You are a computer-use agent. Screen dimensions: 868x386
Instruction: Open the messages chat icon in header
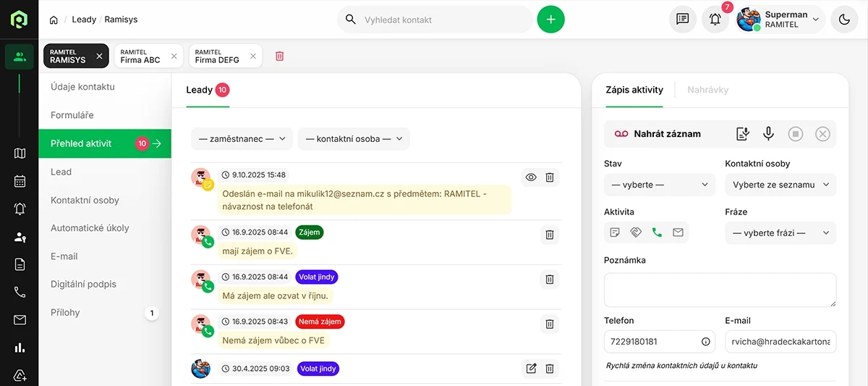pos(682,20)
